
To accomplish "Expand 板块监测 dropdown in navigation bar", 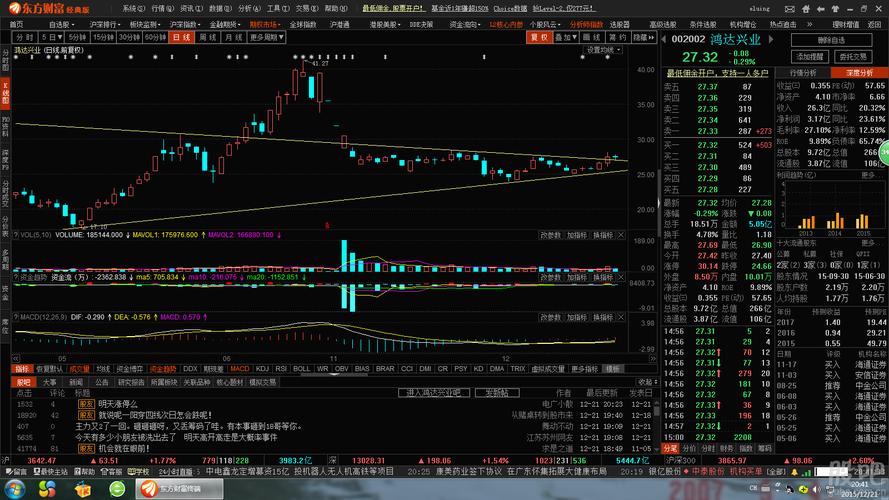I will [x=145, y=24].
